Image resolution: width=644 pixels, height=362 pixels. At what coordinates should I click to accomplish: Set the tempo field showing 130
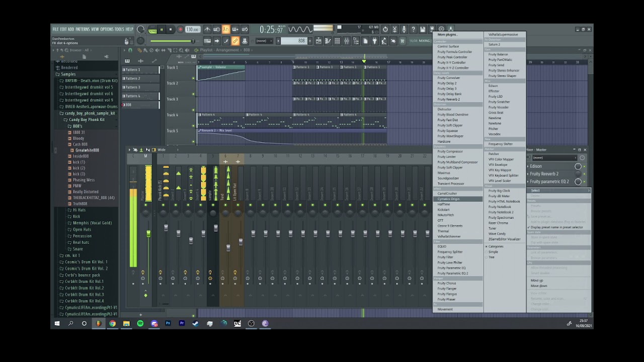192,30
